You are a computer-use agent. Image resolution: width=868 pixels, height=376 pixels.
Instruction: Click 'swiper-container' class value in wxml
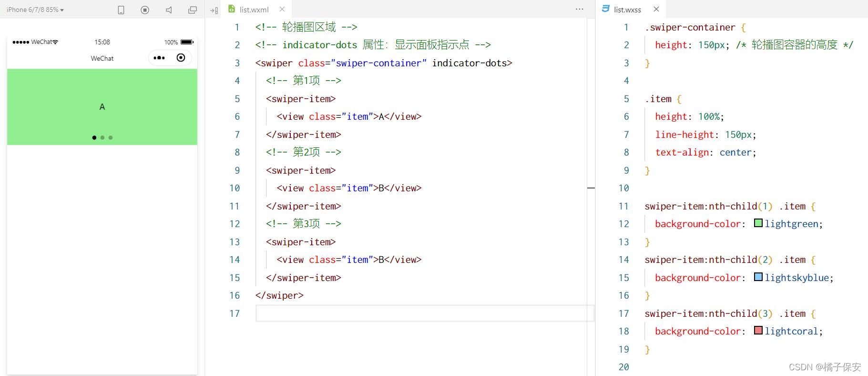pyautogui.click(x=379, y=63)
